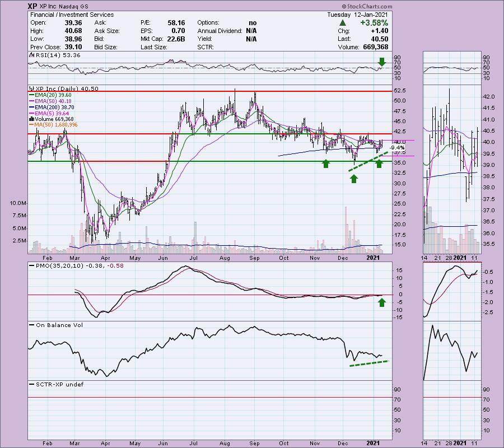
Task: Click the 'RSI(14) 53.36' panel label
Action: tap(58, 55)
